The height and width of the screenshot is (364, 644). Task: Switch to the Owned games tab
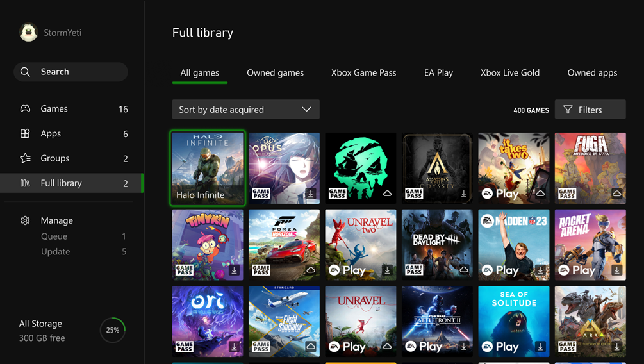275,73
